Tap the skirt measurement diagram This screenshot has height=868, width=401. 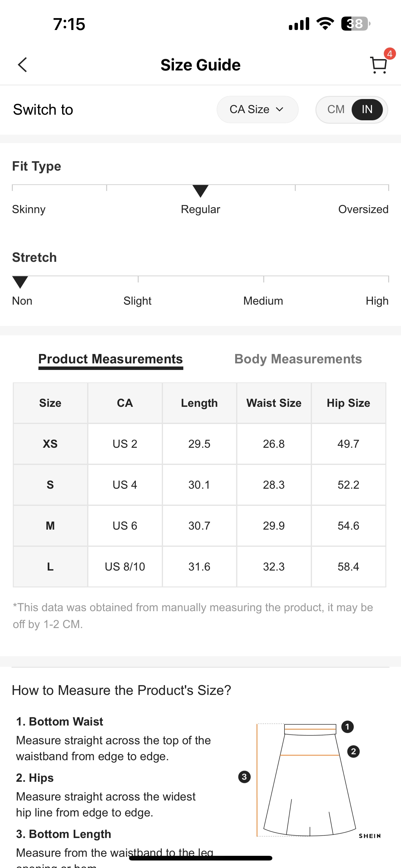tap(310, 779)
